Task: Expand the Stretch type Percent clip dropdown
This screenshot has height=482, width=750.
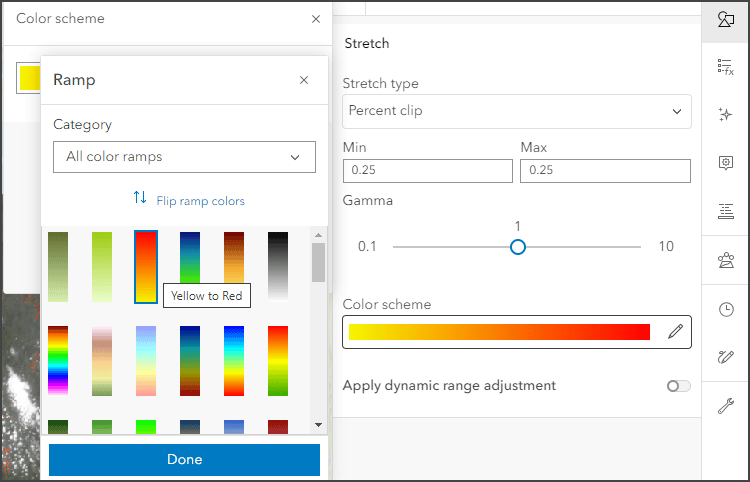Action: click(516, 111)
